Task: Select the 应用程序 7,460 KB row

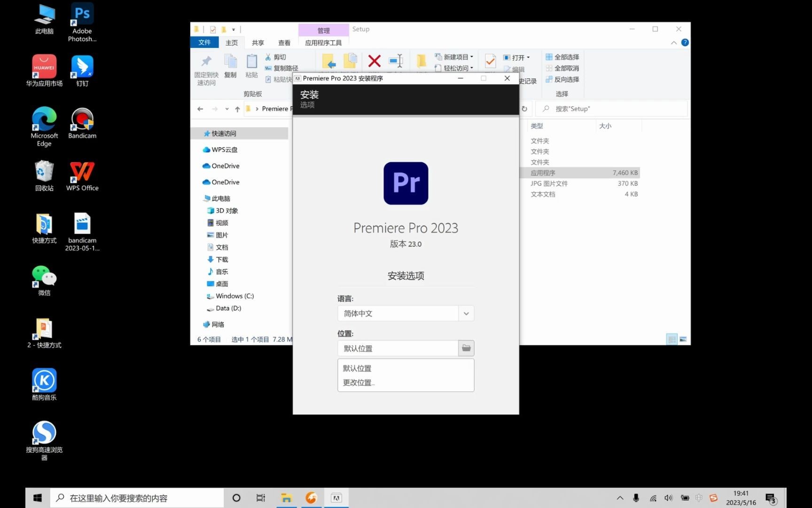Action: point(580,173)
